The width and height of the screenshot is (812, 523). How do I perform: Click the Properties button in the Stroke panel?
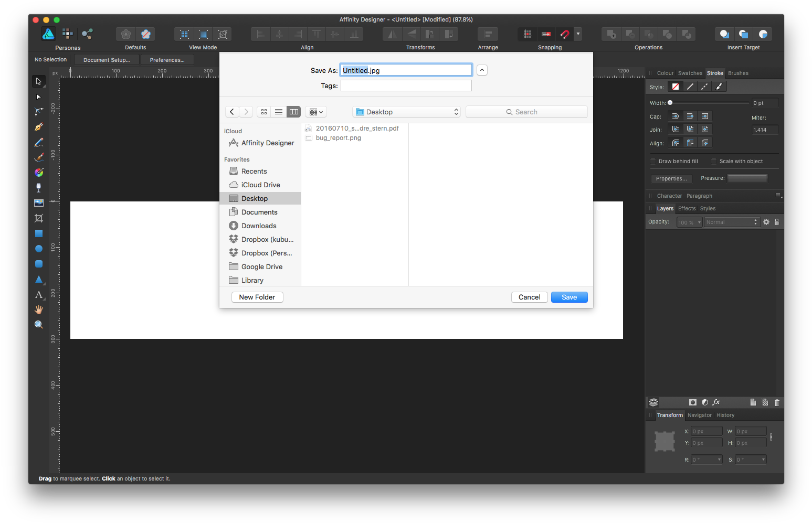(x=671, y=178)
